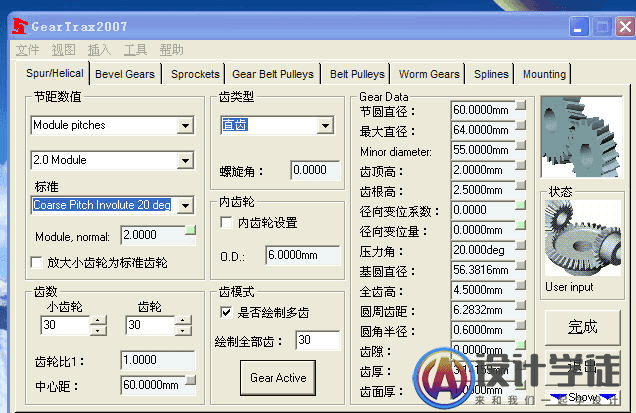
Task: Increase the 小齿轮 teeth count spinner
Action: point(98,321)
